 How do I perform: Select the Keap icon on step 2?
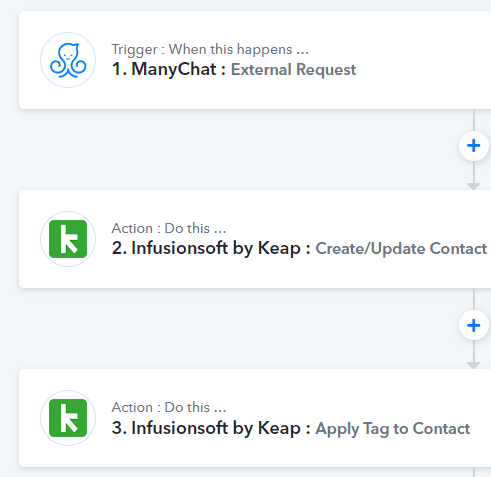click(x=68, y=239)
